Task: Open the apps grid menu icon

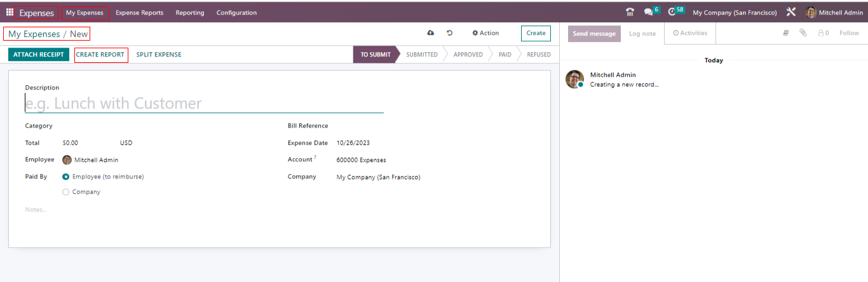Action: click(10, 12)
